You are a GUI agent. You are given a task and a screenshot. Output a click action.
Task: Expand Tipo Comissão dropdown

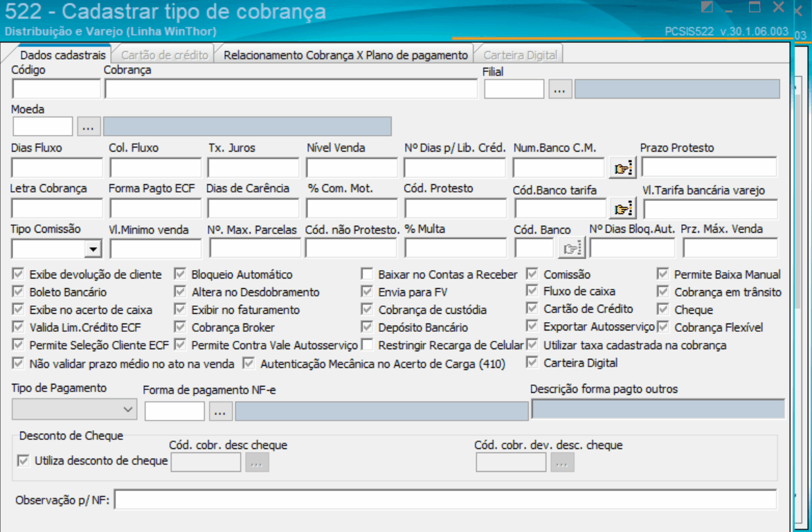pyautogui.click(x=93, y=249)
